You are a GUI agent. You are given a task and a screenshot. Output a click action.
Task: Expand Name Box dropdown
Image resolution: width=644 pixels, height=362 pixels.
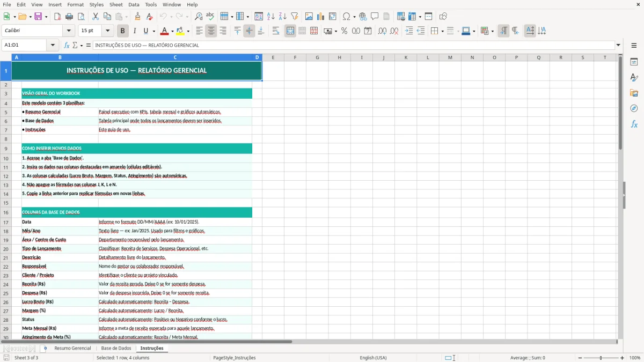click(x=53, y=45)
